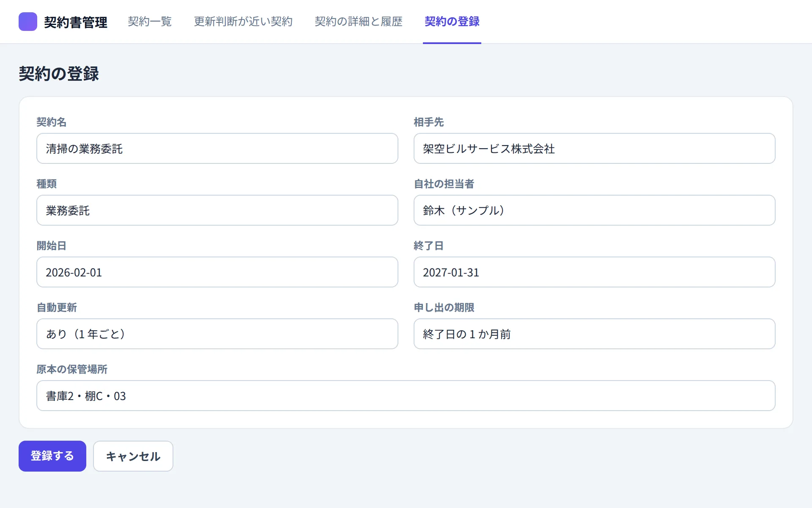Viewport: 812px width, 508px height.
Task: Switch to 更新判断が近い契約 tab
Action: click(x=243, y=22)
